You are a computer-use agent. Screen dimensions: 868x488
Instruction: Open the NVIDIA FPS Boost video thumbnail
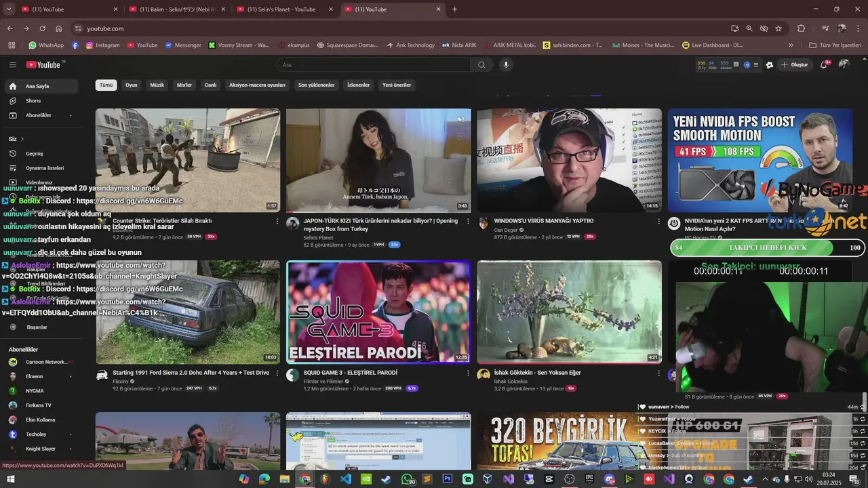(760, 161)
